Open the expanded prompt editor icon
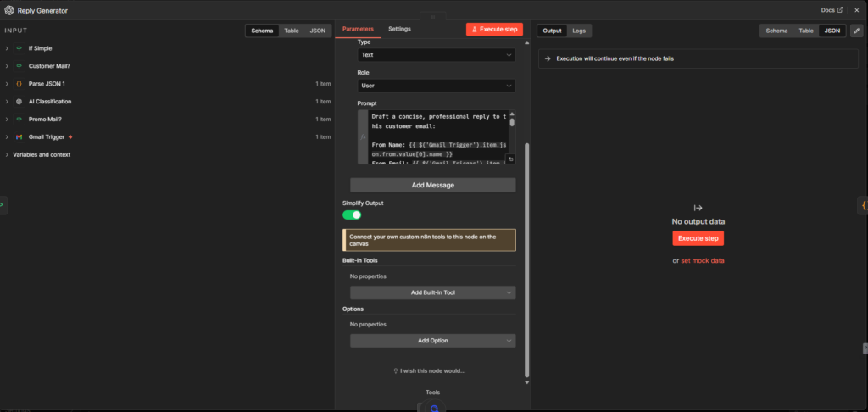This screenshot has height=412, width=868. coord(511,159)
